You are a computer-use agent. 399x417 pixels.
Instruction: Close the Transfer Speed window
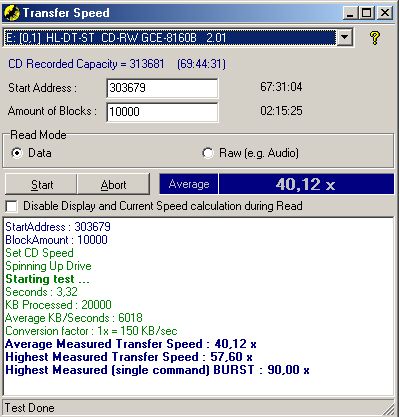tap(385, 13)
